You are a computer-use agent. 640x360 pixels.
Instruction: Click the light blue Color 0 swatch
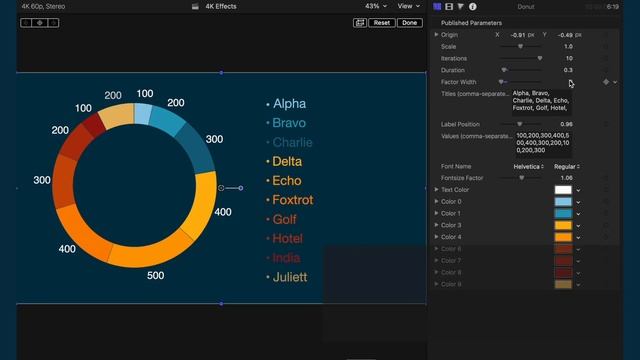[x=563, y=202]
